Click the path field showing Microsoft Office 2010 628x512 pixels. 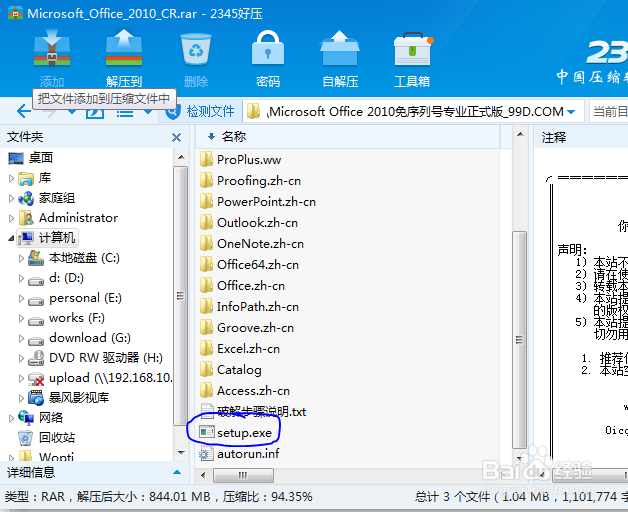pyautogui.click(x=411, y=111)
